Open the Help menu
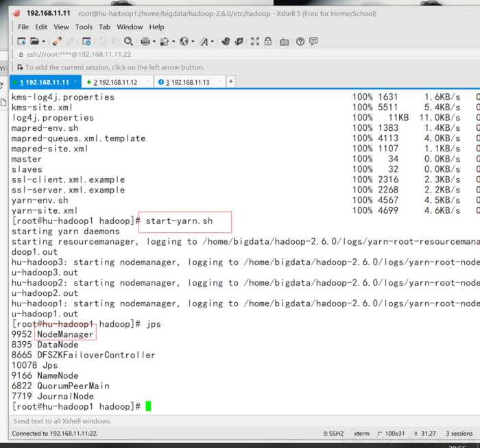The width and height of the screenshot is (480, 448). tap(157, 27)
